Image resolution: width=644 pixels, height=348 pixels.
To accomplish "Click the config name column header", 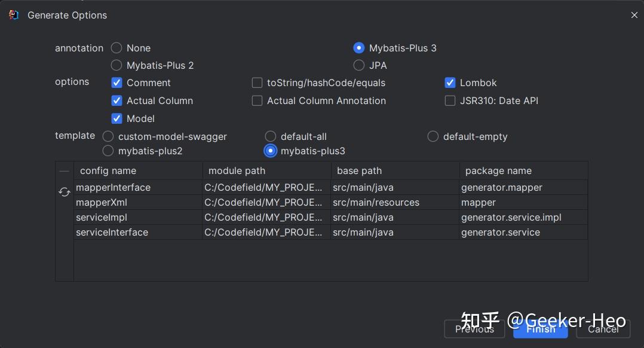I will point(137,171).
